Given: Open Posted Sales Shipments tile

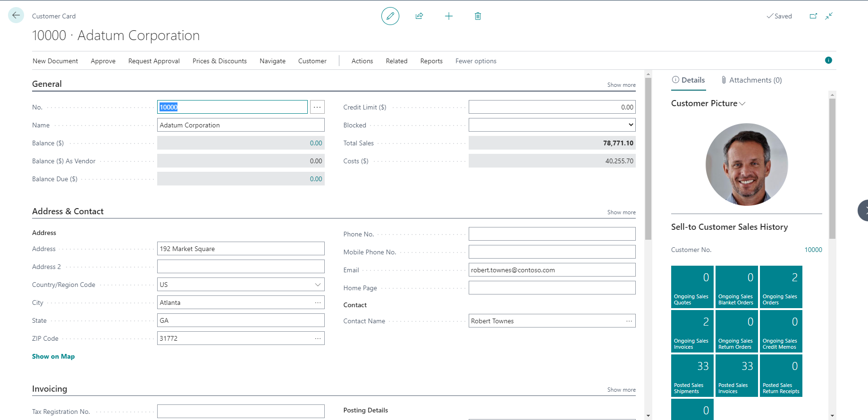Looking at the screenshot, I should tap(692, 376).
